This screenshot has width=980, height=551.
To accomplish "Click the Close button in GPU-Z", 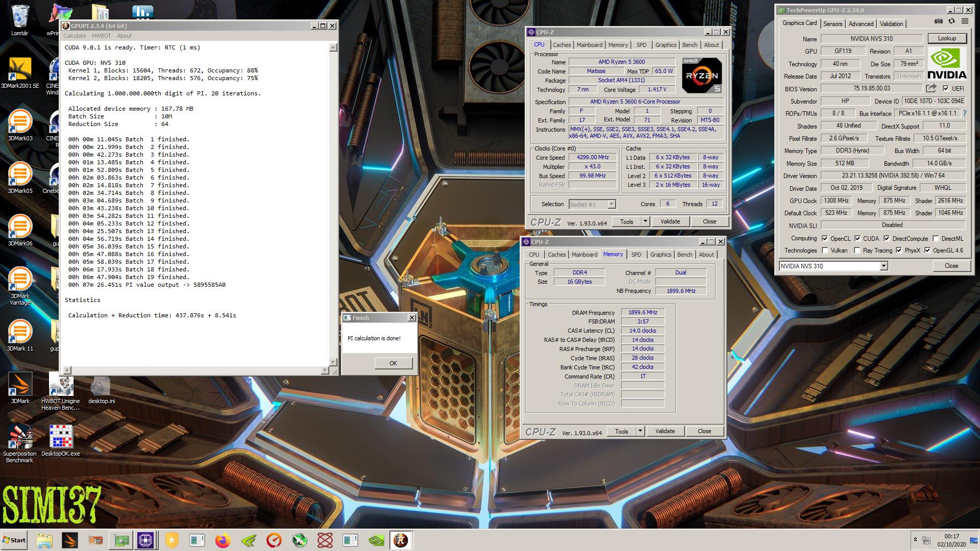I will [951, 266].
